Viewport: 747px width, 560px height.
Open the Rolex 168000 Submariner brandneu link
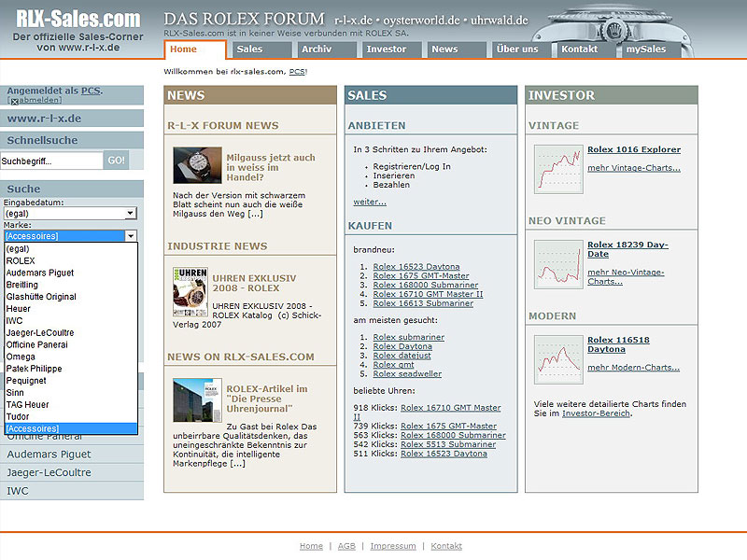426,285
